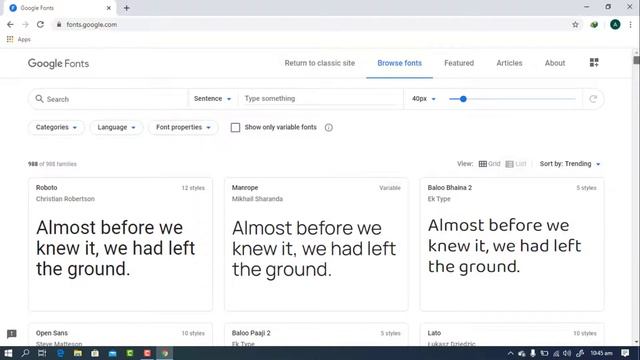This screenshot has height=360, width=640.
Task: Open the Featured tab
Action: click(459, 63)
